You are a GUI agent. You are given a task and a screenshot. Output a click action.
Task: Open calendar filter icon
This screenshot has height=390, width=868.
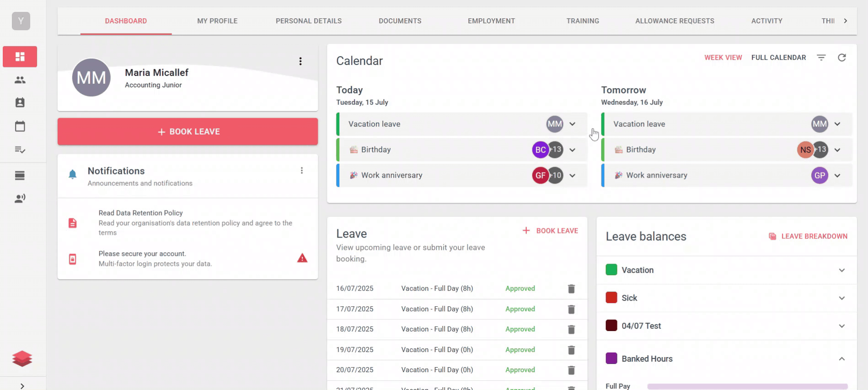821,58
